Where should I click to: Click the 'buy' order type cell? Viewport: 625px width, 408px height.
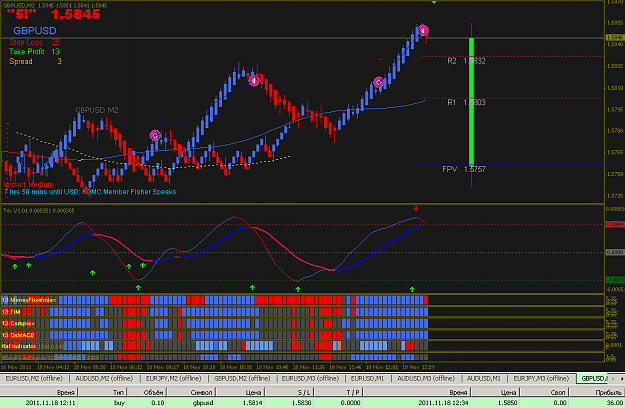point(119,403)
